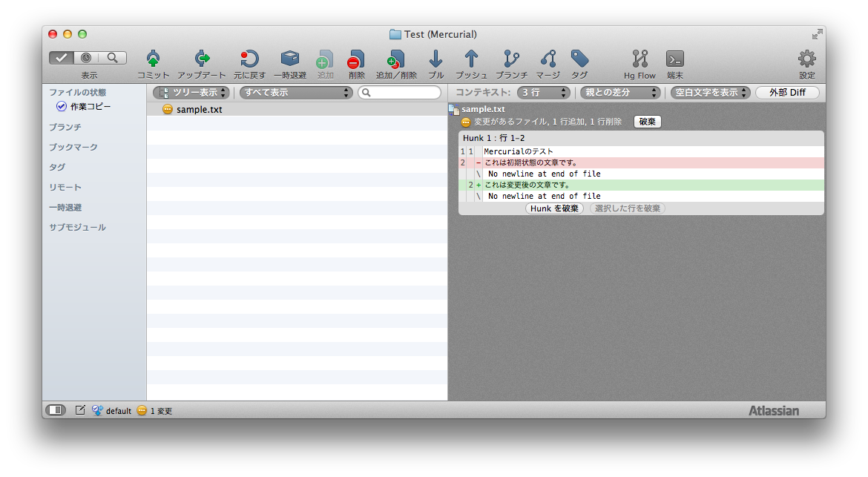Screen dimensions: 868x477
Task: Click the Update (アップデート) toolbar icon
Action: 202,59
